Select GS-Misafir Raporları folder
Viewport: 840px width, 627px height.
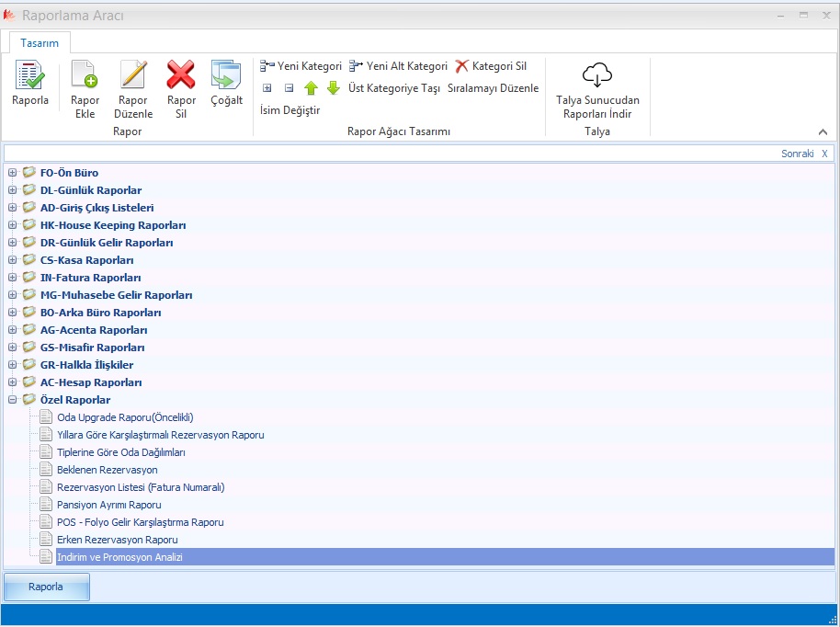(x=92, y=348)
